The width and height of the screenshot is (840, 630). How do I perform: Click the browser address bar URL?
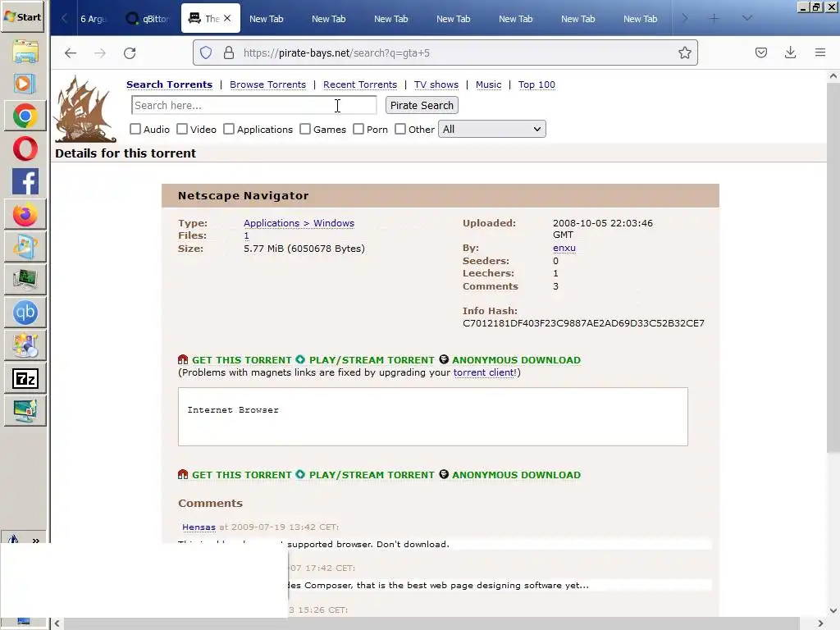[x=336, y=53]
